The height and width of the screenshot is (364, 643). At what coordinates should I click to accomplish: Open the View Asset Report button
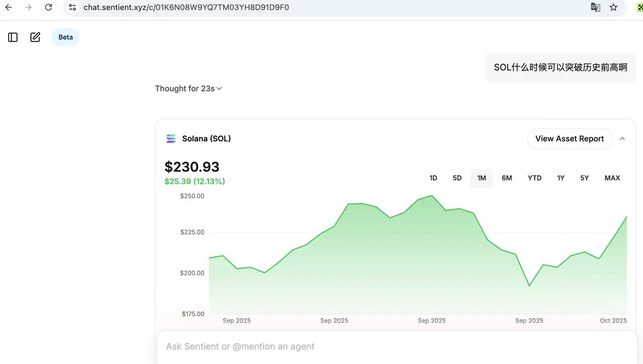(570, 139)
